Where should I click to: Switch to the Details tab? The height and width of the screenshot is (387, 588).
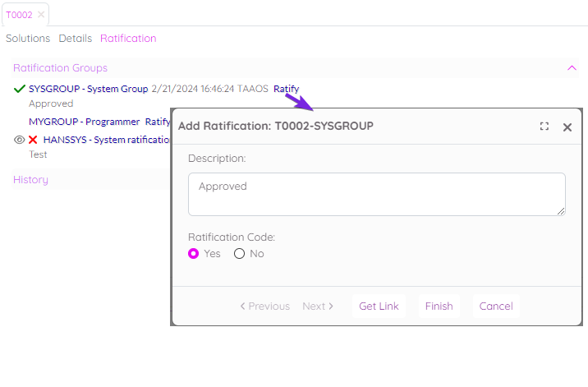coord(75,39)
